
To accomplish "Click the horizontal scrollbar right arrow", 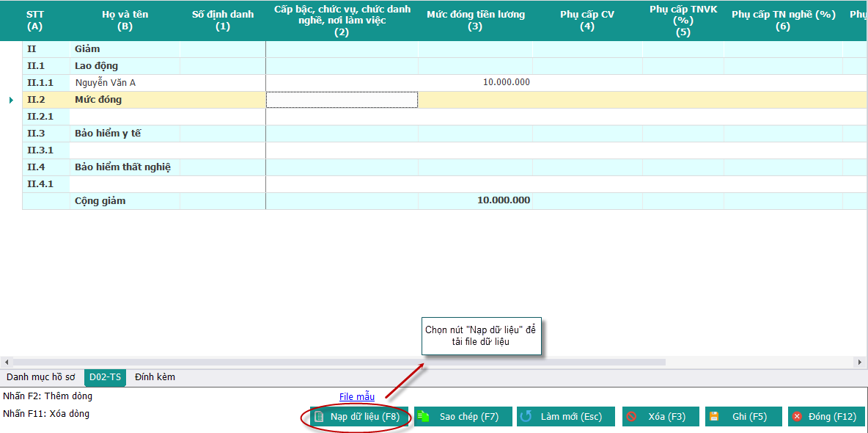I will click(860, 362).
